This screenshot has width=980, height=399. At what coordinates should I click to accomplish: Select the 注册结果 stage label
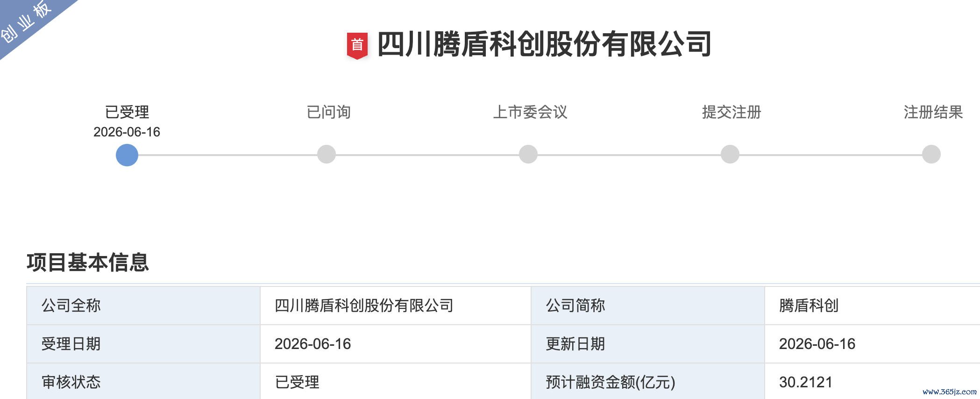click(933, 112)
